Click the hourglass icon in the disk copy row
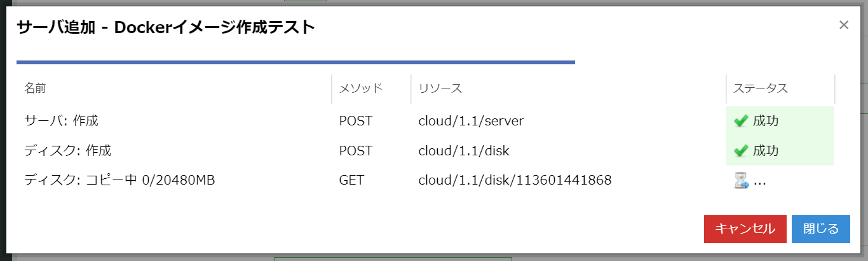The height and width of the screenshot is (261, 868). pos(741,181)
